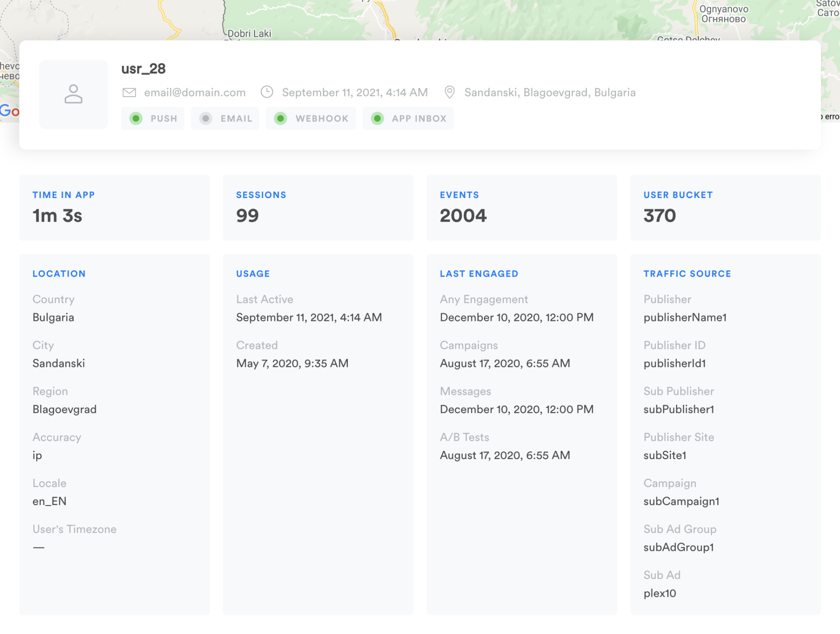The height and width of the screenshot is (634, 840).
Task: Click the Dobri Laki label on the map
Action: click(x=249, y=34)
